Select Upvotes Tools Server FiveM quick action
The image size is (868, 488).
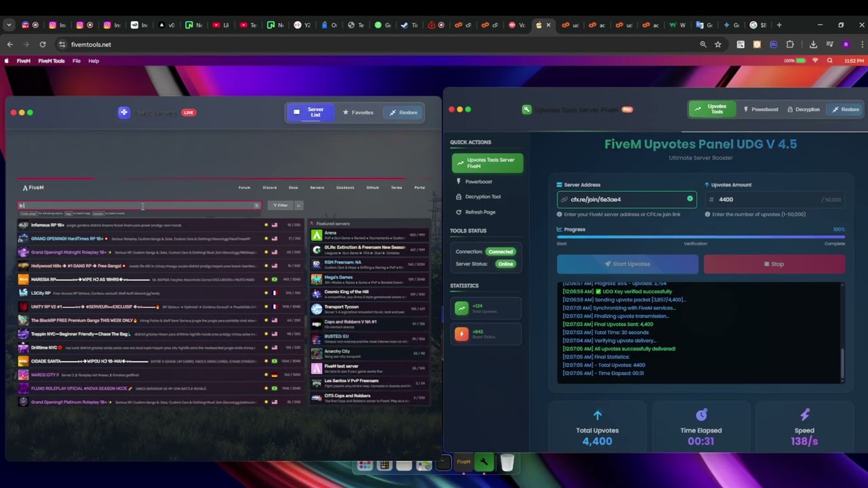487,163
